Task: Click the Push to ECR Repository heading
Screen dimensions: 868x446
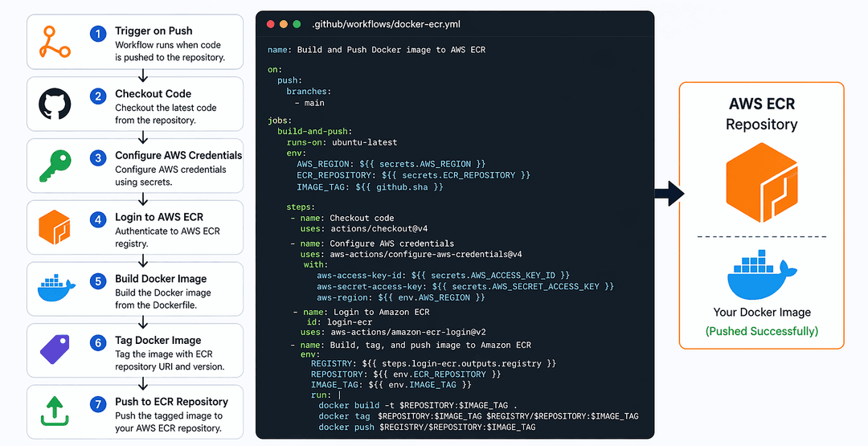Action: coord(172,402)
